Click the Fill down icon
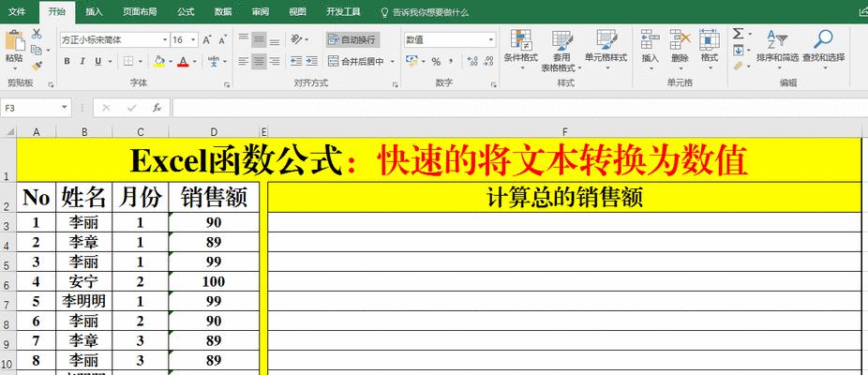 tap(738, 51)
